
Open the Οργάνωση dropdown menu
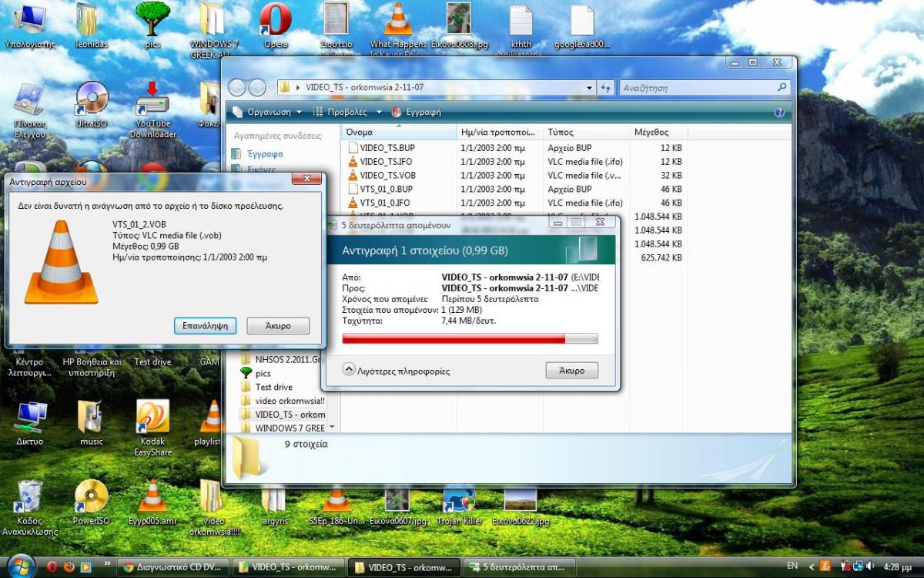pos(267,112)
